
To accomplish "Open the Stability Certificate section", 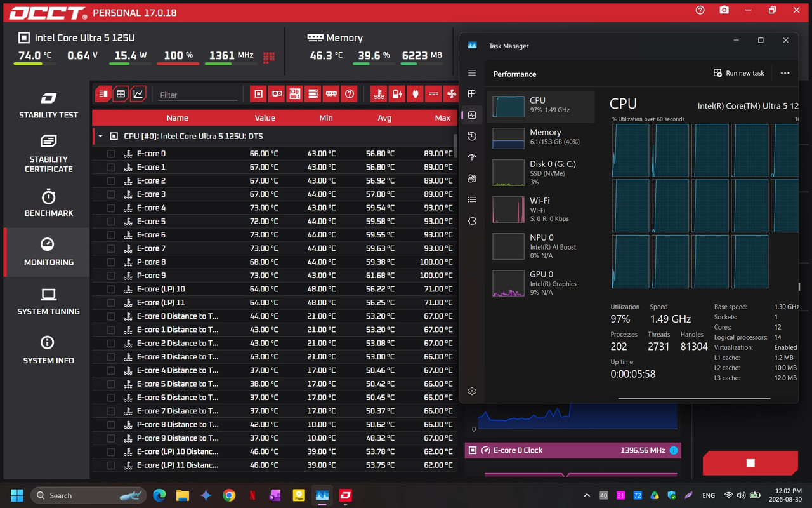I will pyautogui.click(x=49, y=154).
